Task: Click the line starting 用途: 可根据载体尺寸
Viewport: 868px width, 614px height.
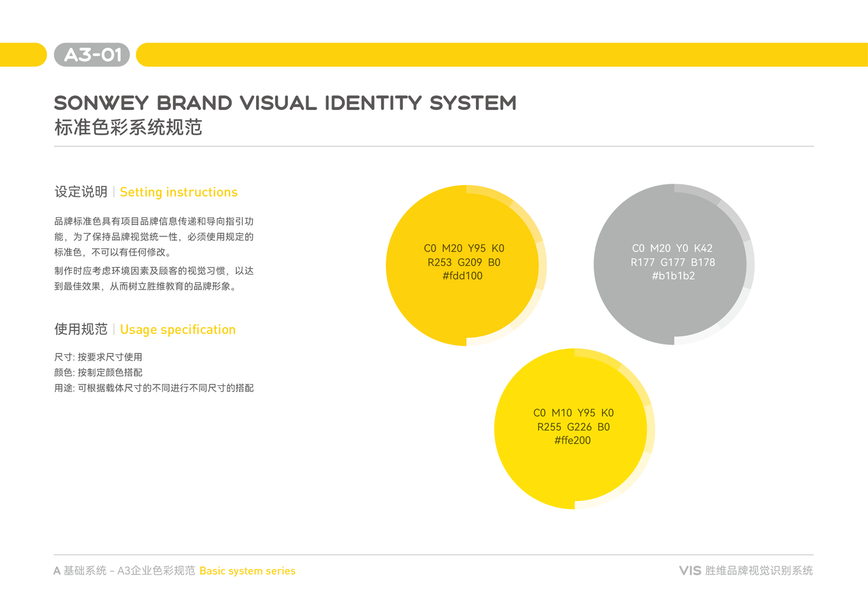Action: tap(154, 388)
